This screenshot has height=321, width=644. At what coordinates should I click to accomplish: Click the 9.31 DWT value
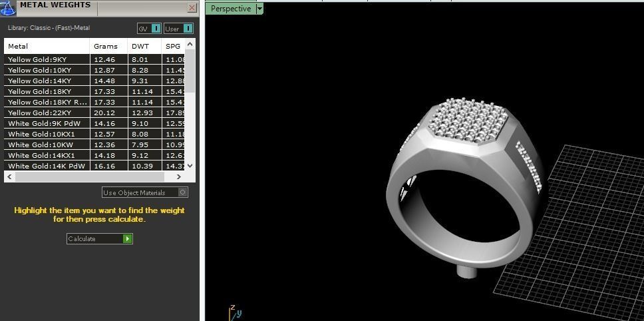(x=140, y=81)
